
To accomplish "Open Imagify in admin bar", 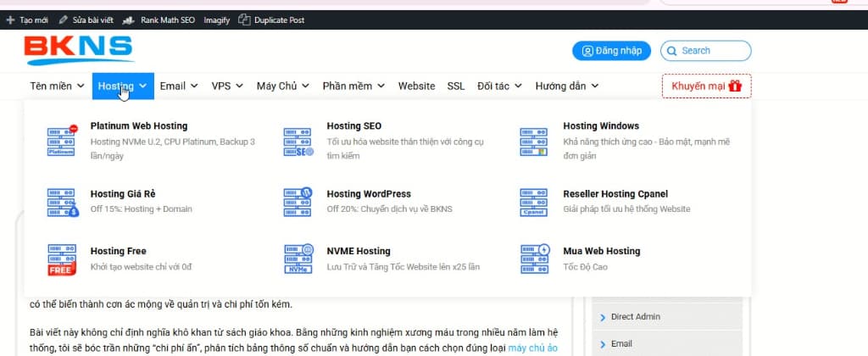I will coord(216,20).
